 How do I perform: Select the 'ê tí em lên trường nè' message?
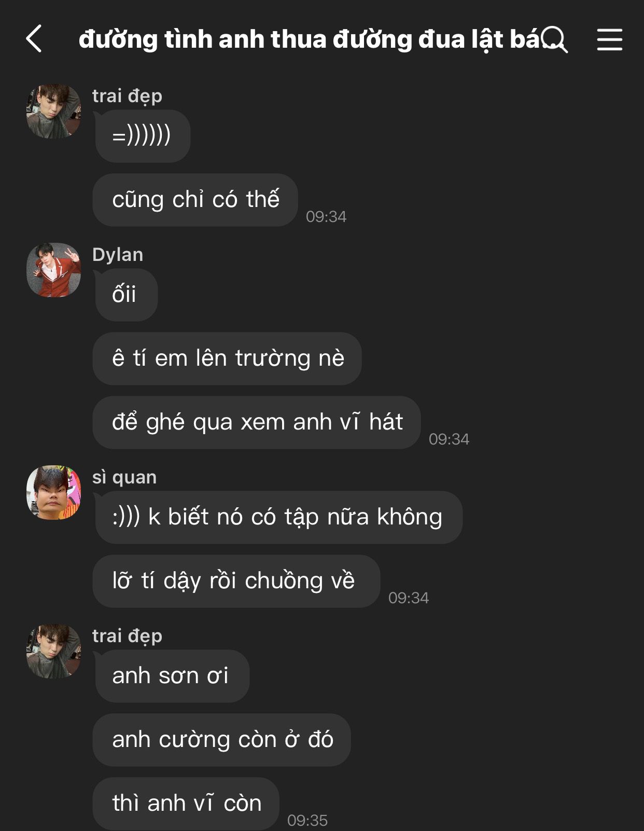point(227,358)
